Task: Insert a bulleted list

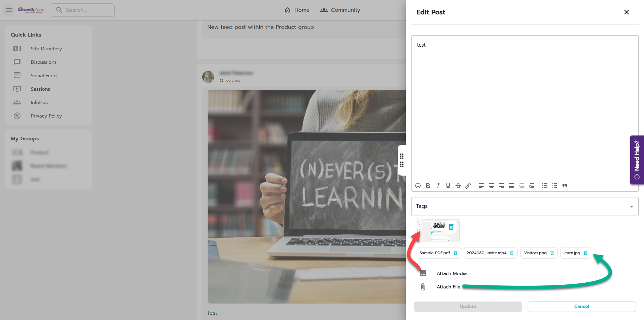Action: pyautogui.click(x=545, y=186)
